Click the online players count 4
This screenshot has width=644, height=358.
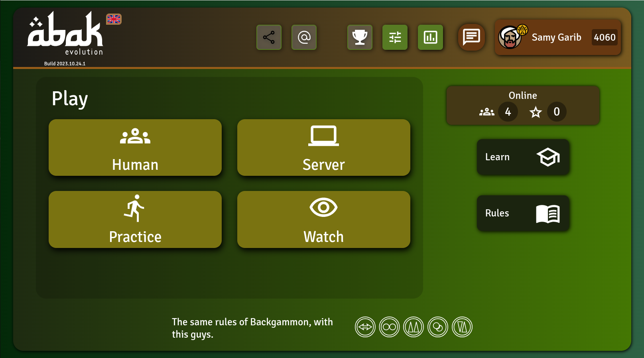[508, 112]
